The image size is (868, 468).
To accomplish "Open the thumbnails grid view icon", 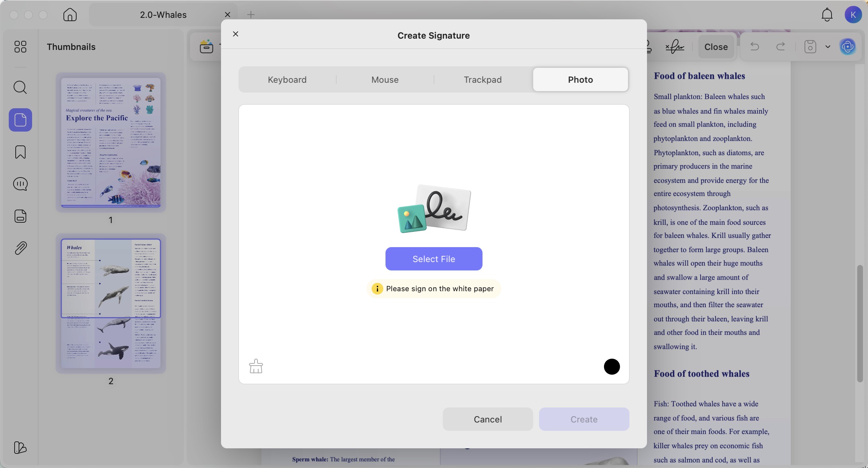I will coord(20,47).
